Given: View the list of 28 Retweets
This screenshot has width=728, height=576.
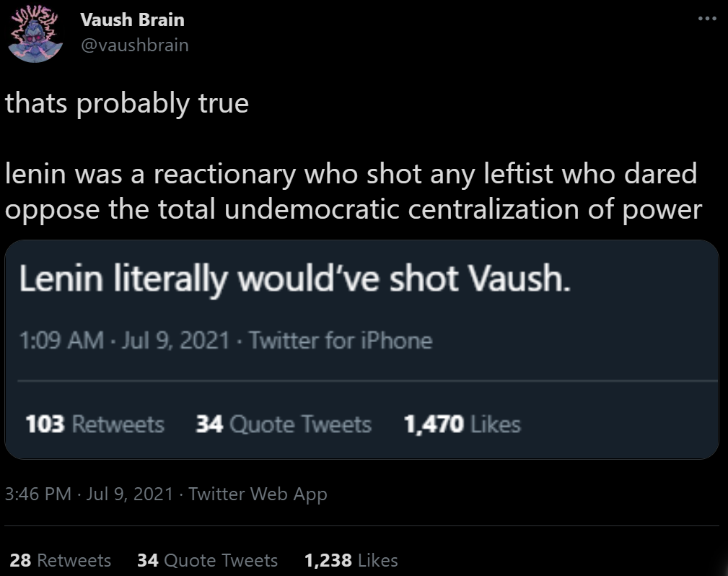Looking at the screenshot, I should (x=61, y=560).
